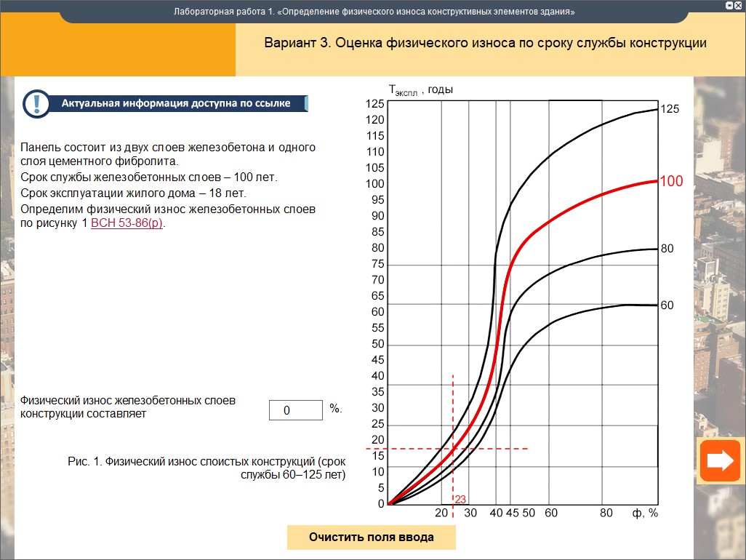Click the lab title bar text

[x=374, y=12]
